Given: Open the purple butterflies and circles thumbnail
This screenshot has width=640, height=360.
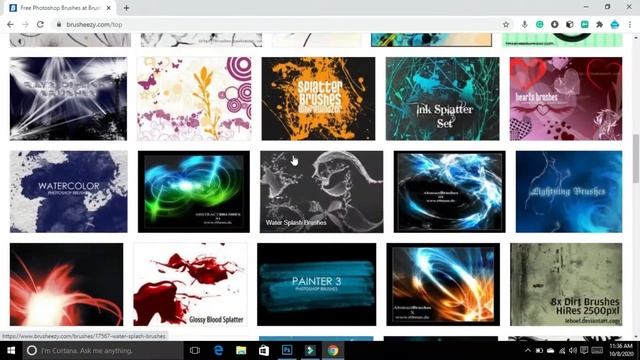Looking at the screenshot, I should coord(194,99).
